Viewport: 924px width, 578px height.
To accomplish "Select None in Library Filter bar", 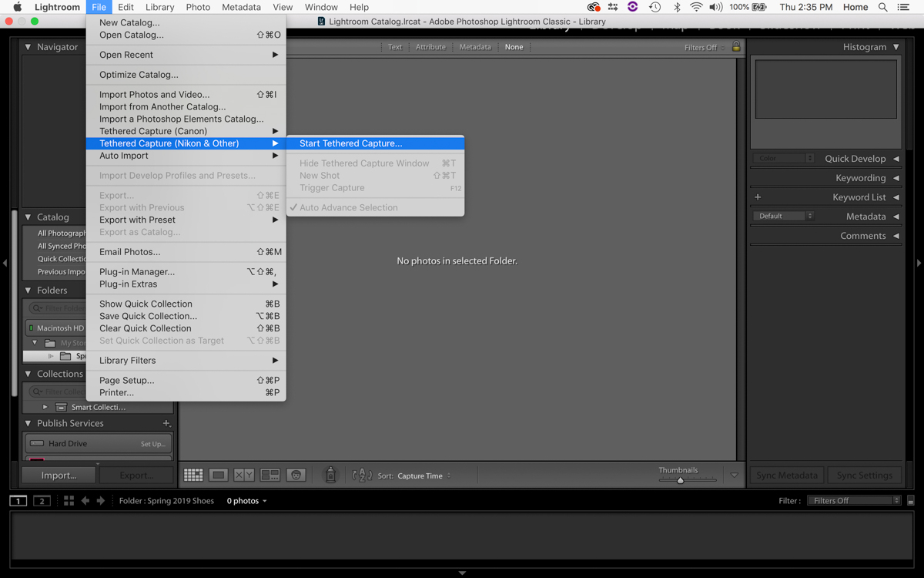I will tap(514, 47).
